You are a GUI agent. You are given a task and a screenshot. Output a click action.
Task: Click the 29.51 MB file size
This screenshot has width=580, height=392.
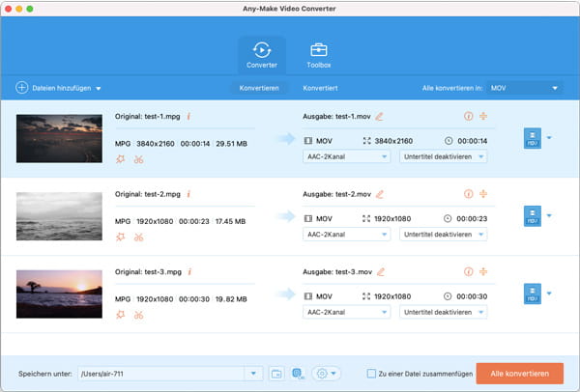click(232, 144)
